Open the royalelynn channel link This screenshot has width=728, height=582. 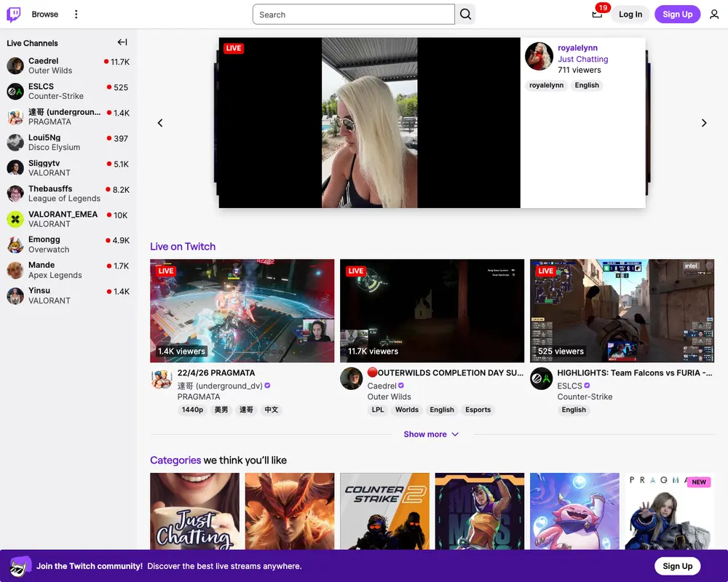coord(577,48)
